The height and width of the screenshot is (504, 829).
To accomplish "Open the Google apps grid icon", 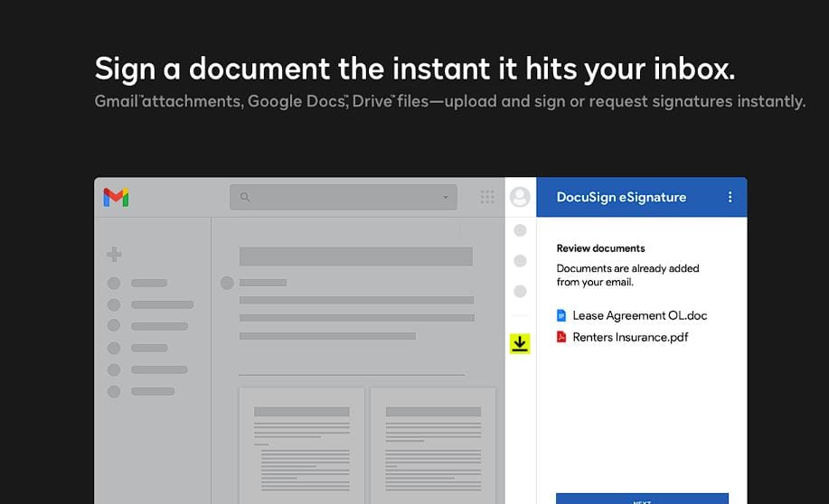I will coord(487,197).
